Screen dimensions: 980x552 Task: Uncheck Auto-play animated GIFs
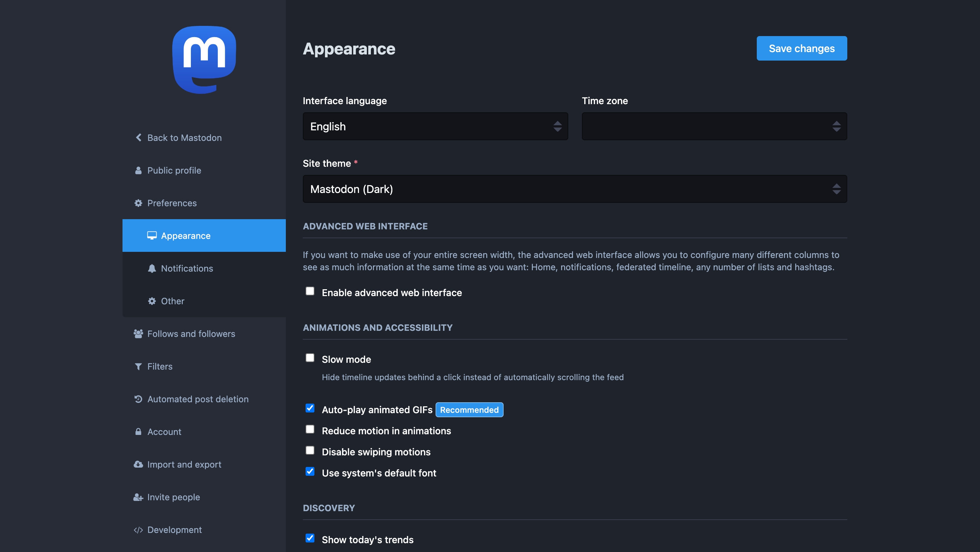tap(310, 408)
